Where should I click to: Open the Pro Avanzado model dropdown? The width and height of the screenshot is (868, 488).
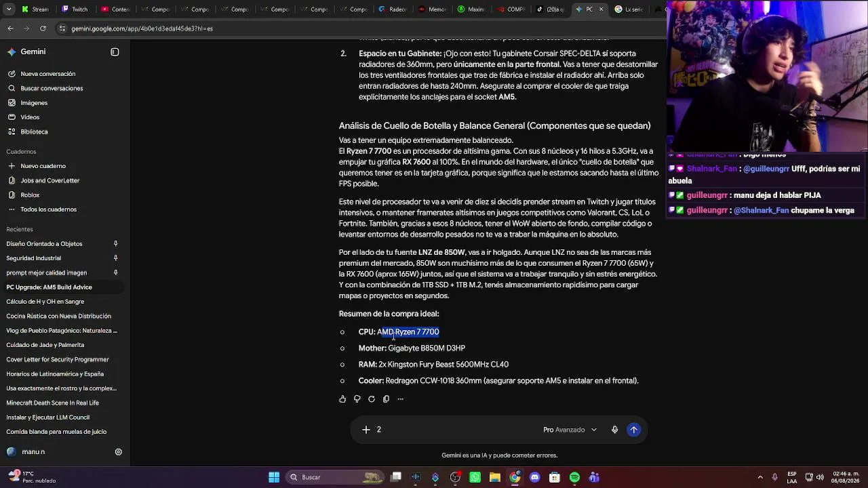pyautogui.click(x=570, y=430)
